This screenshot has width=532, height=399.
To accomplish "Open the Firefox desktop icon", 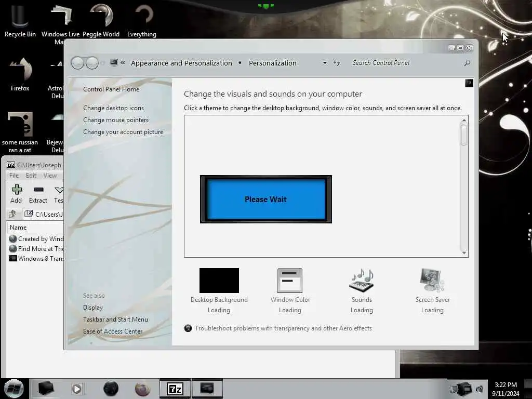I will point(20,74).
